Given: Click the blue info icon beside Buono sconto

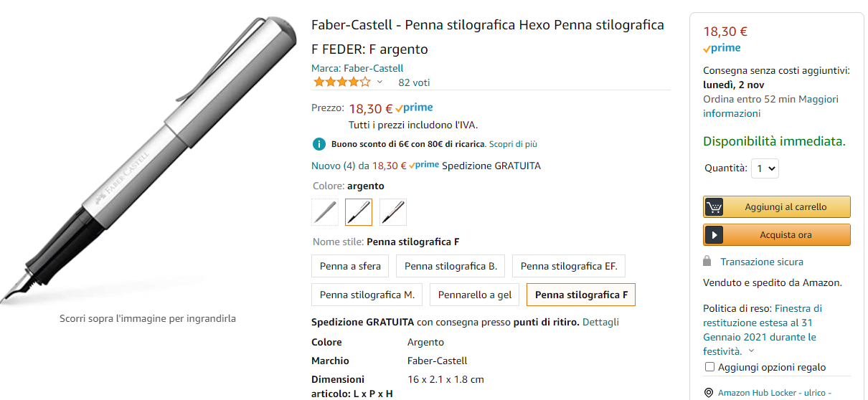Looking at the screenshot, I should tap(319, 144).
